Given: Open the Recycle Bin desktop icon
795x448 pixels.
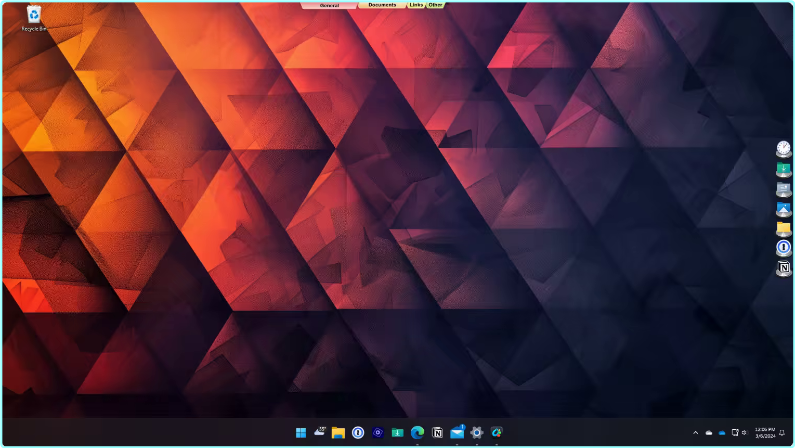Looking at the screenshot, I should (33, 18).
